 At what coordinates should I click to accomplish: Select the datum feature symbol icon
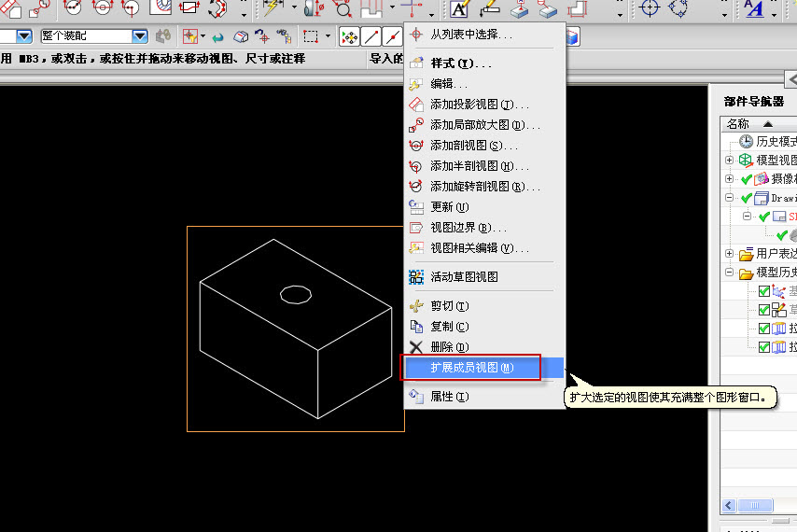[519, 7]
